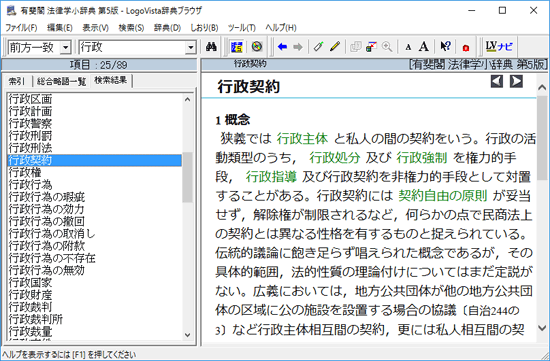The width and height of the screenshot is (550, 361).
Task: Click results list scrollbar up arrow
Action: click(x=188, y=100)
